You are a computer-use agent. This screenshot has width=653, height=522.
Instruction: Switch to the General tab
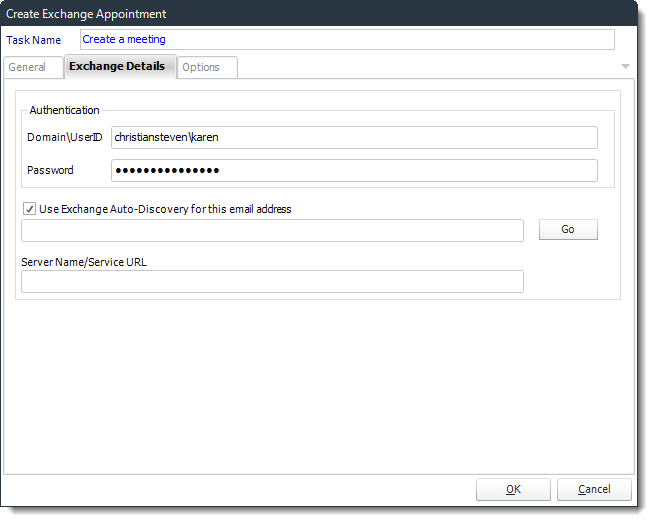pos(33,67)
